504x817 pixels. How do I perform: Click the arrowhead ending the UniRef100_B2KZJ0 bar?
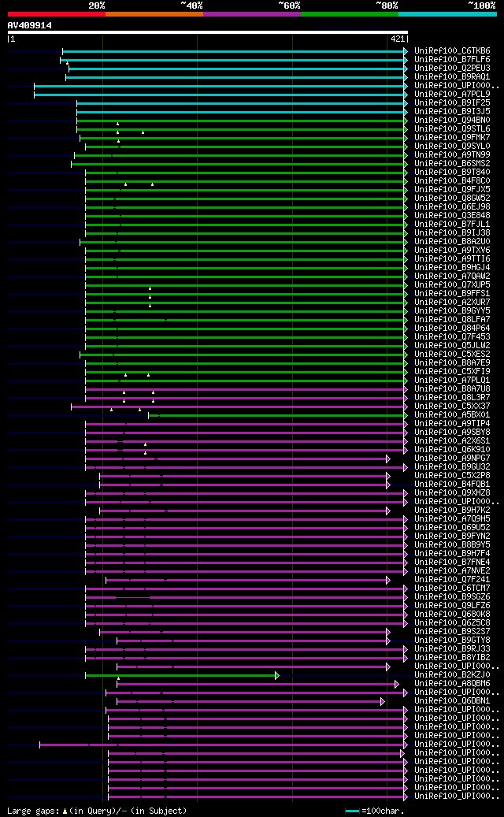click(x=277, y=675)
